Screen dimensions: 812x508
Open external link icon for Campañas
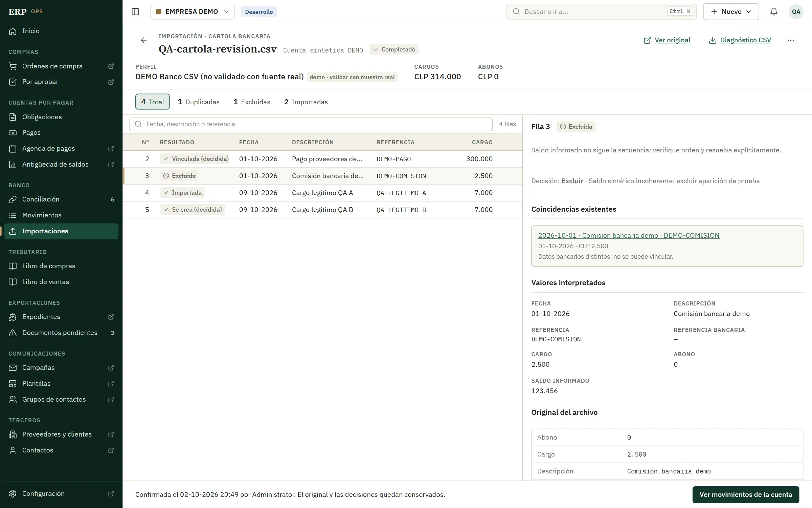pos(111,368)
